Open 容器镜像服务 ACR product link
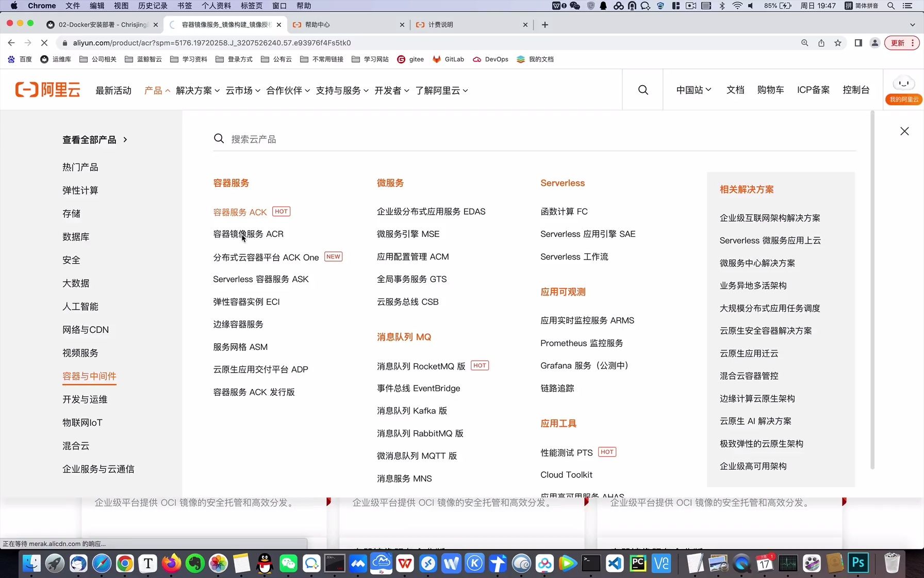This screenshot has height=578, width=924. [x=249, y=234]
